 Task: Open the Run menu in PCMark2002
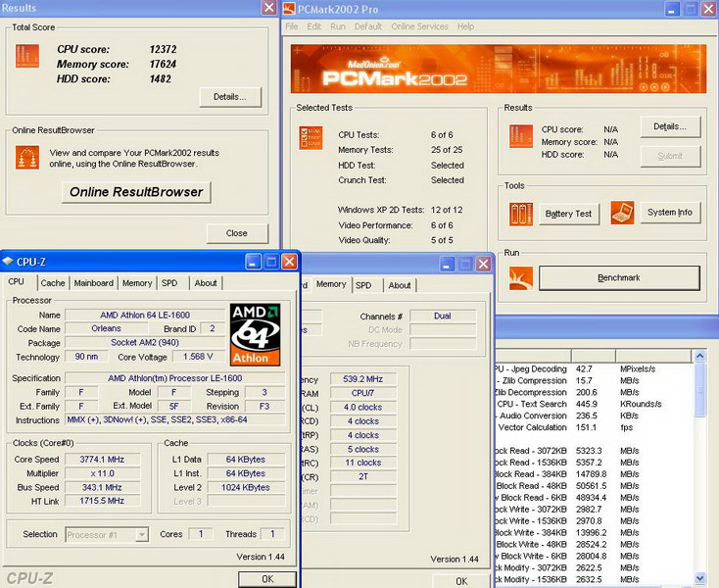pos(338,26)
